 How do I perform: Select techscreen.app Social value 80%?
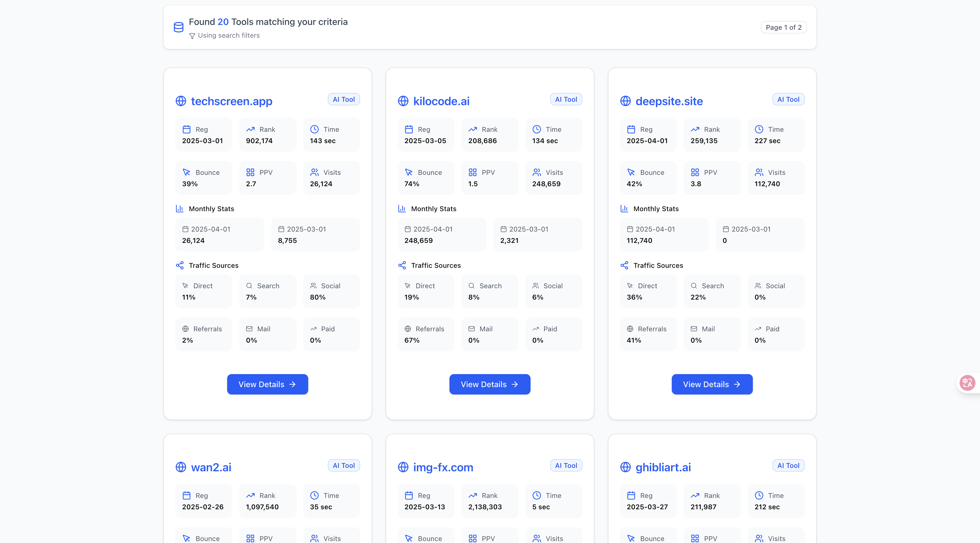pos(318,297)
